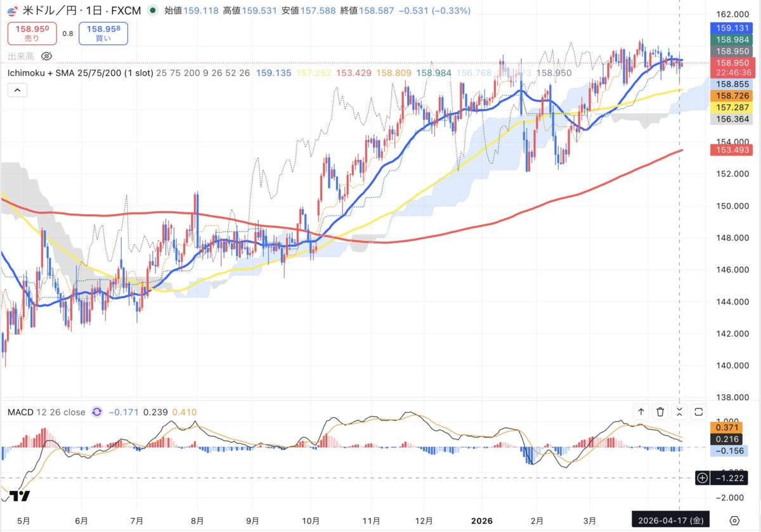Screen dimensions: 761x532
Task: Click the 買い buy button at 158.958
Action: (103, 34)
